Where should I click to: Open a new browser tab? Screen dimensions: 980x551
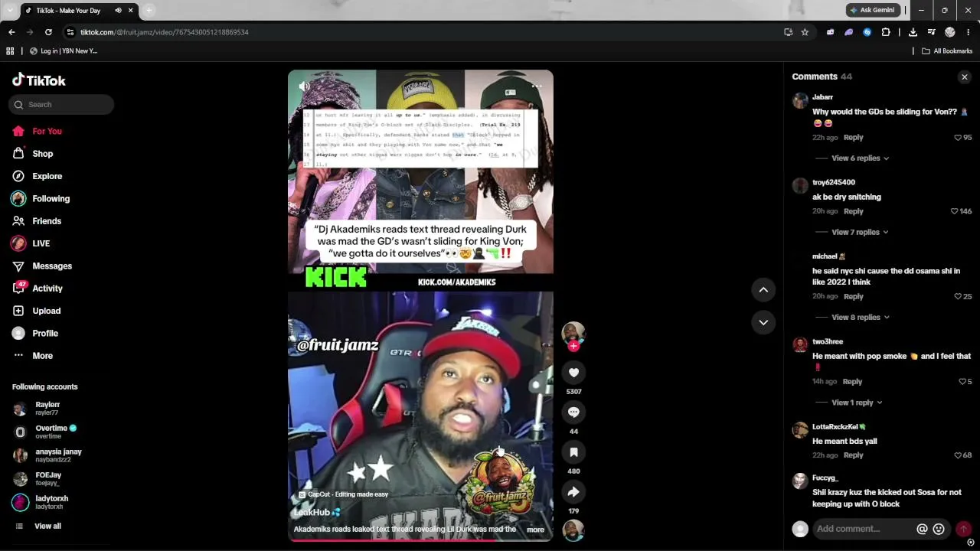pos(149,10)
